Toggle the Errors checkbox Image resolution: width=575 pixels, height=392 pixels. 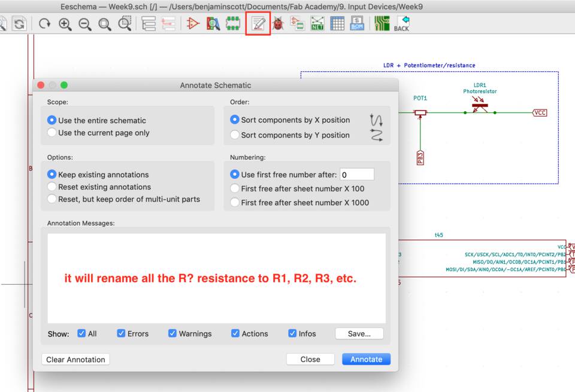click(121, 333)
